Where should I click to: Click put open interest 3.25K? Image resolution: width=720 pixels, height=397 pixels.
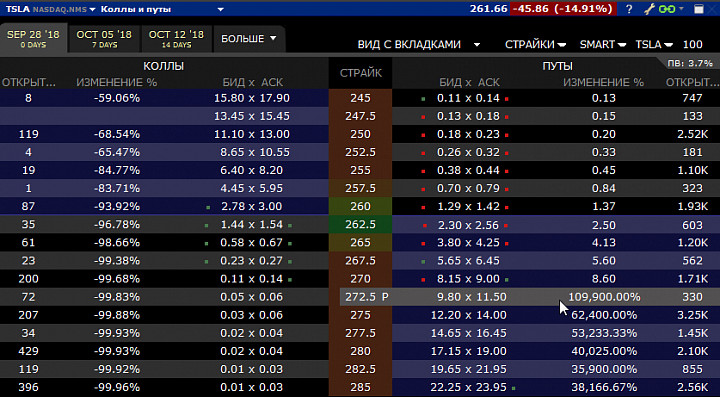692,315
